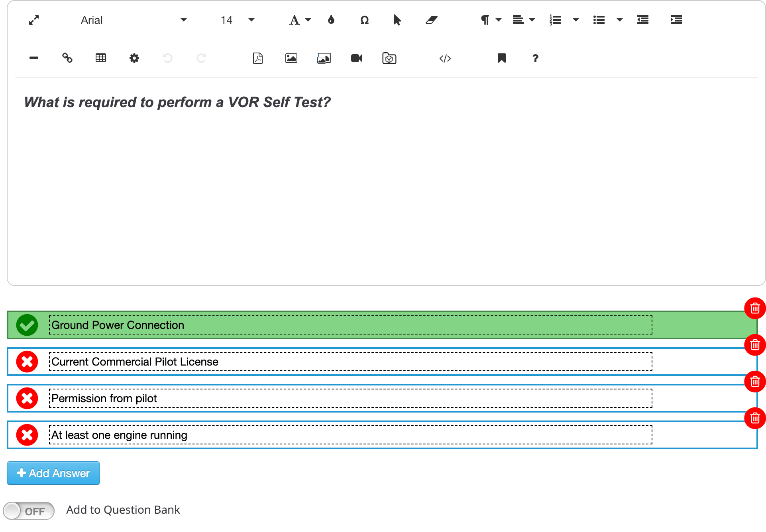Viewport: 766px width, 532px height.
Task: Open code view with brackets icon
Action: click(x=445, y=59)
